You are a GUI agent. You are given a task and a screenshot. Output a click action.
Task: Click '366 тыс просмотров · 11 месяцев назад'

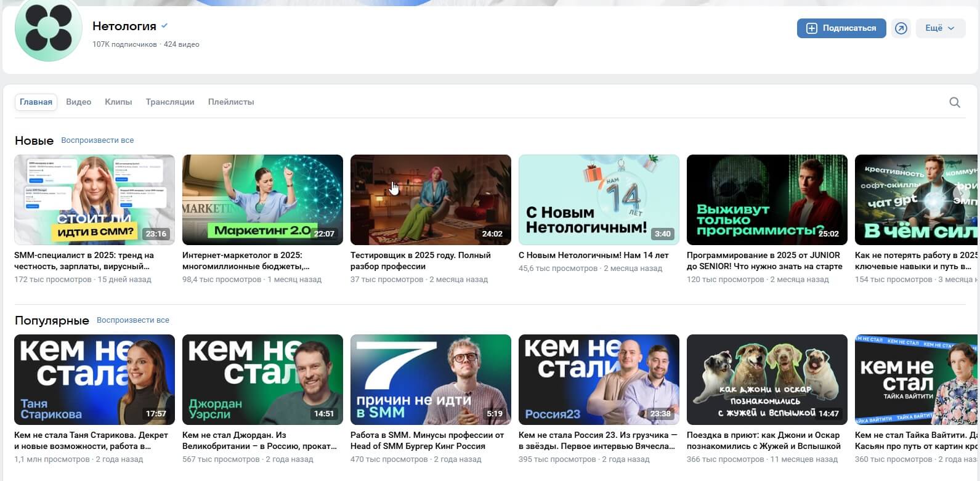pyautogui.click(x=762, y=459)
